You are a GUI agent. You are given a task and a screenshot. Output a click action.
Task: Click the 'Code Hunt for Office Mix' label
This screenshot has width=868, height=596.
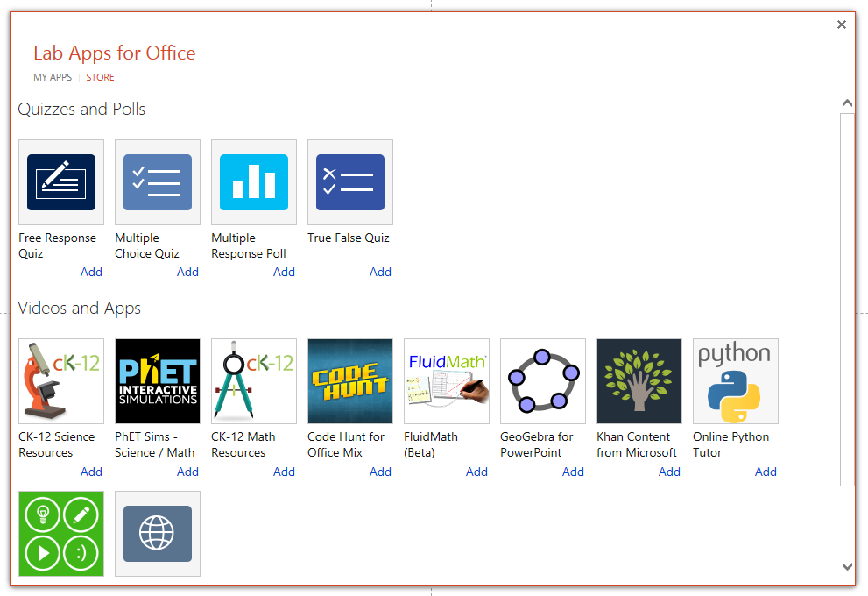(346, 444)
